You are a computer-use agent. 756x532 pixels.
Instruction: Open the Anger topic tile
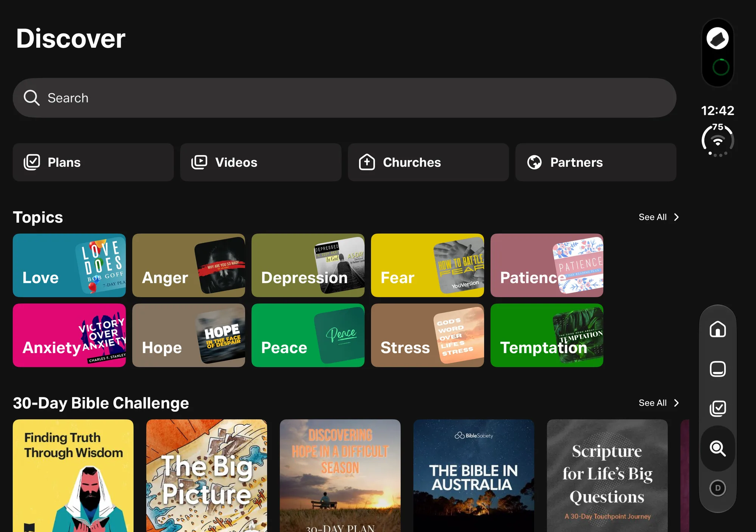pyautogui.click(x=189, y=265)
